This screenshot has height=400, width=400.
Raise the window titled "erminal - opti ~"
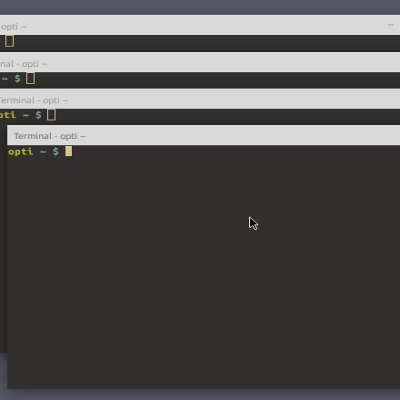(200, 99)
